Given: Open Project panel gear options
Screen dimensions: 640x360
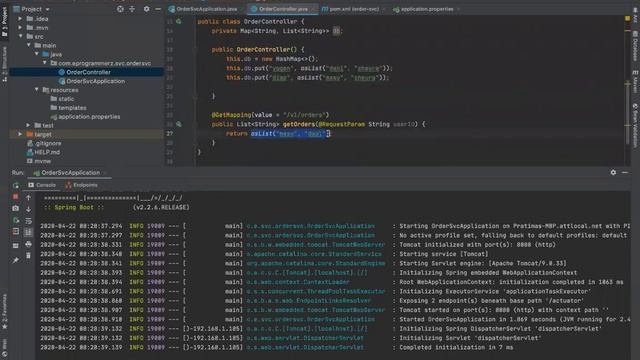Looking at the screenshot, I should tap(146, 9).
